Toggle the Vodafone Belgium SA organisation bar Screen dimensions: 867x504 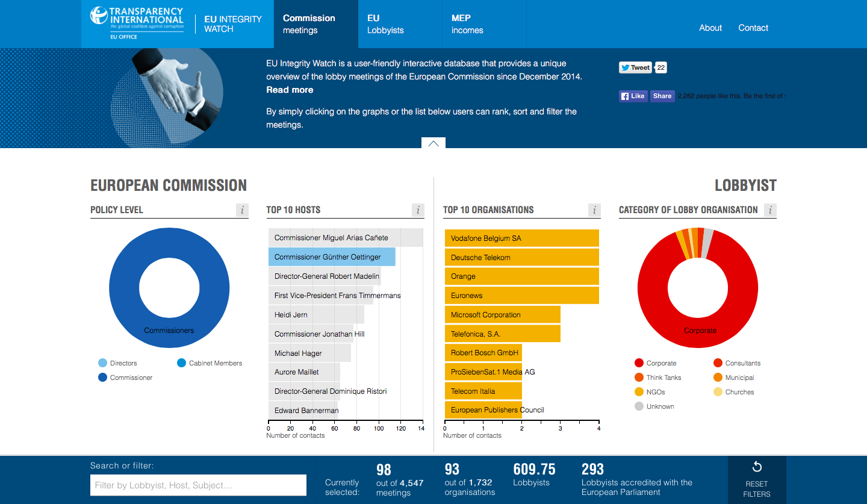(x=521, y=238)
